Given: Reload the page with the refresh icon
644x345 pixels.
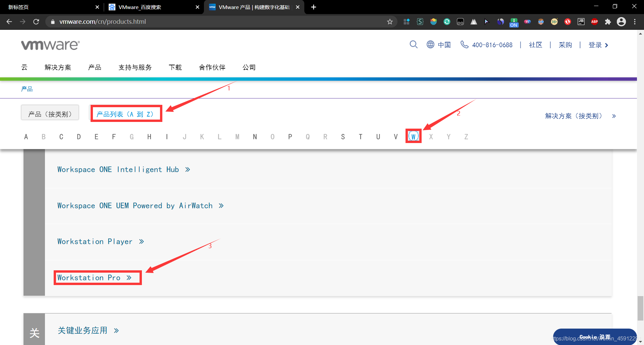Looking at the screenshot, I should click(x=36, y=22).
